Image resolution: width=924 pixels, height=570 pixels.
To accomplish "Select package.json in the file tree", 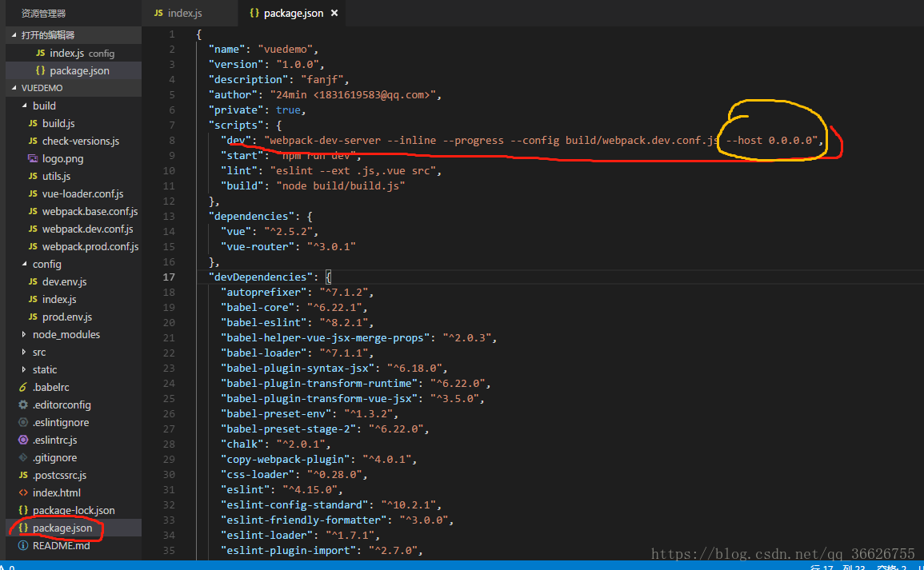I will tap(74, 528).
